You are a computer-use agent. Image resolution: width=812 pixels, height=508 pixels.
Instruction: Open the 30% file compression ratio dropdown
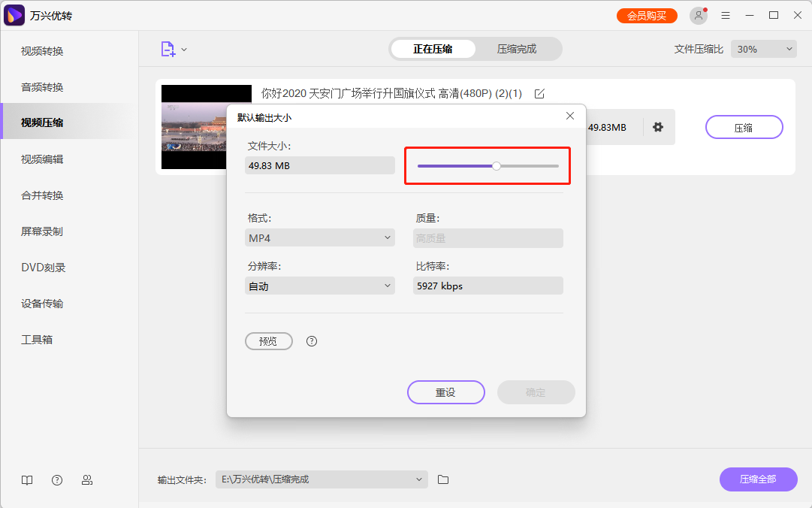[763, 48]
